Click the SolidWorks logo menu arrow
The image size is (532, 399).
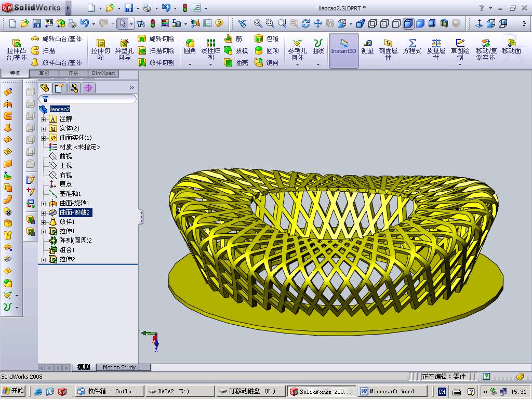pos(68,8)
